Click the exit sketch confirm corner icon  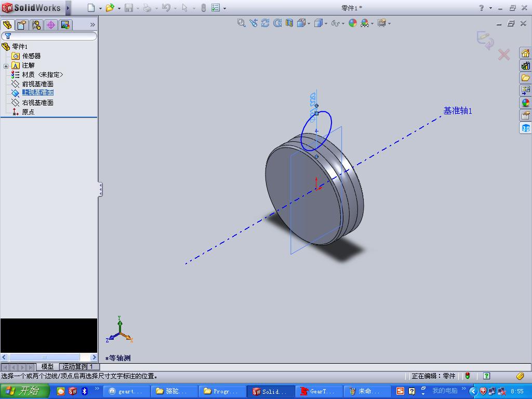485,40
